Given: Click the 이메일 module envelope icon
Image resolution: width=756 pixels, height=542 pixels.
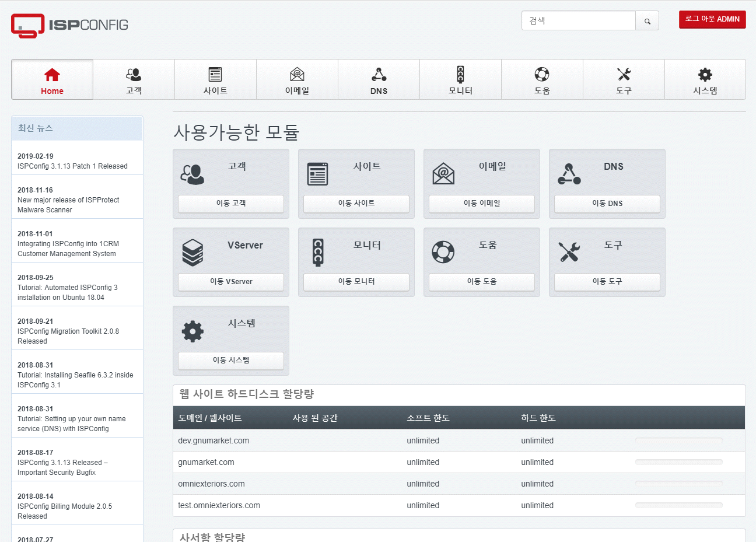Looking at the screenshot, I should tap(443, 174).
